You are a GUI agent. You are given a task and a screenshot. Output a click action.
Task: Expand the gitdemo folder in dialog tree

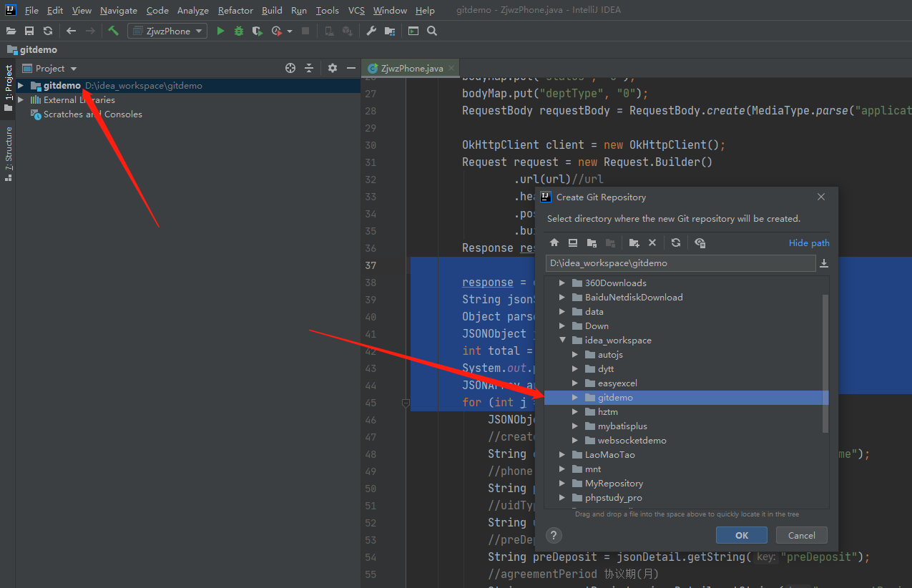[575, 398]
